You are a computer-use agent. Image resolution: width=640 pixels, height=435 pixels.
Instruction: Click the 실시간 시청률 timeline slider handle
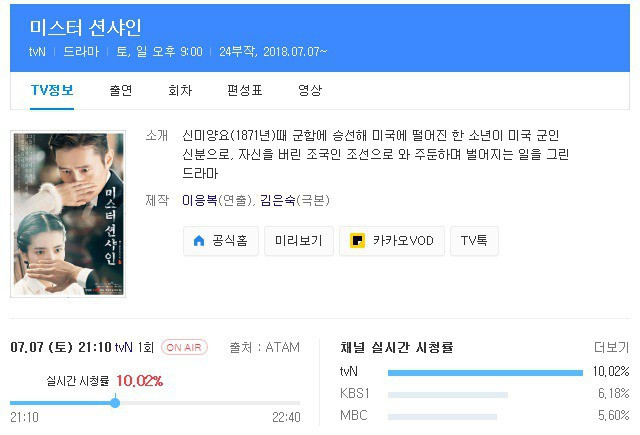click(115, 402)
